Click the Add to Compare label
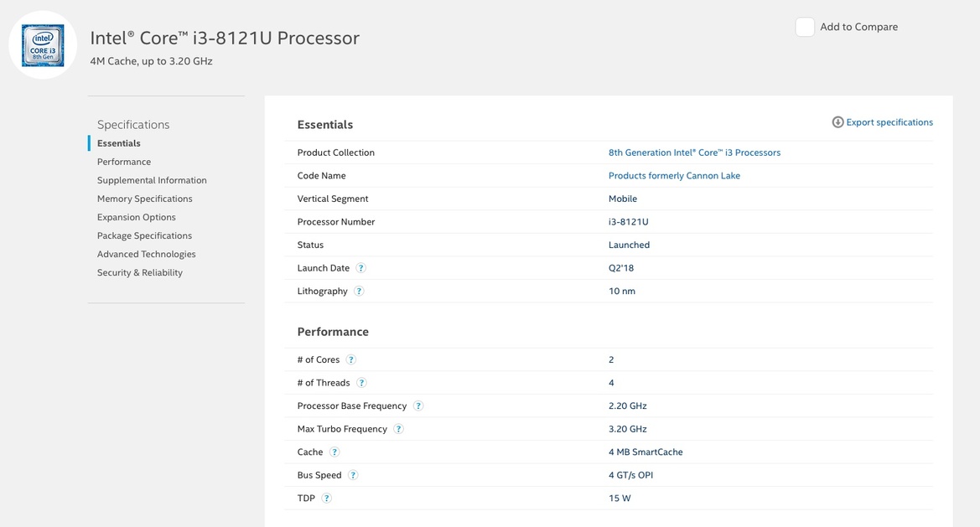Screen dimensions: 980x527 pos(858,27)
